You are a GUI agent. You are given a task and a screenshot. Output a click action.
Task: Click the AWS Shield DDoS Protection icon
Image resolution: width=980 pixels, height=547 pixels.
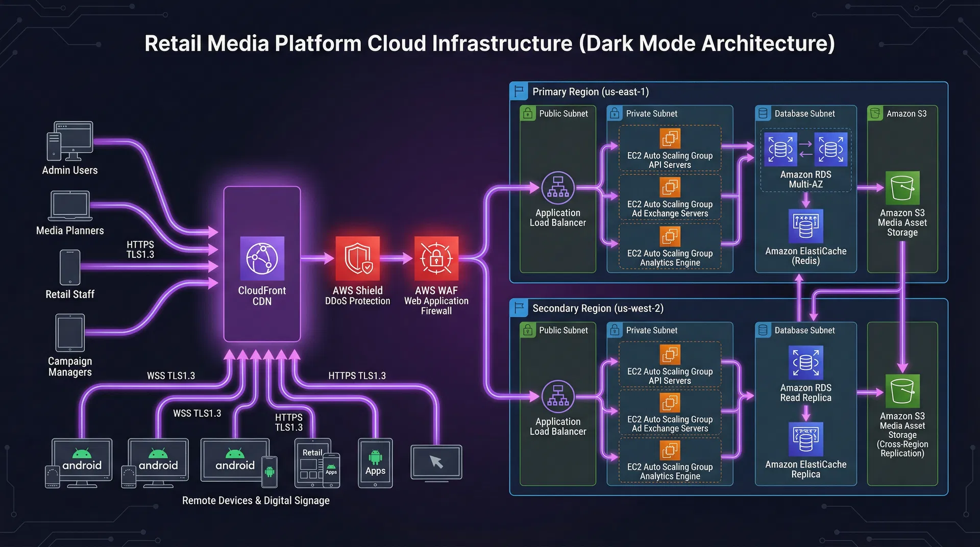click(357, 259)
